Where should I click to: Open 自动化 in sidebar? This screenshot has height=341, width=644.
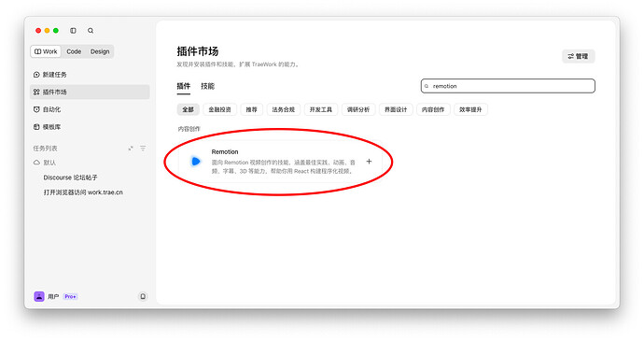click(x=90, y=109)
